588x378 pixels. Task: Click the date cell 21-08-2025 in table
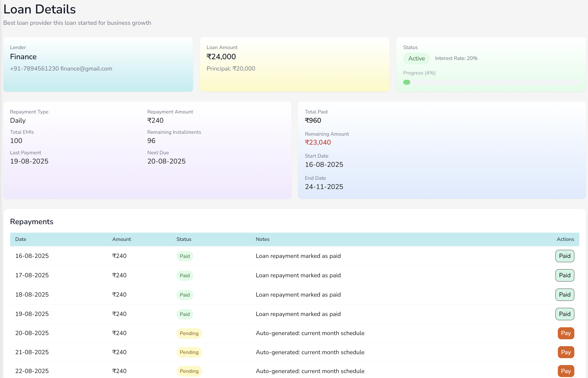click(32, 352)
